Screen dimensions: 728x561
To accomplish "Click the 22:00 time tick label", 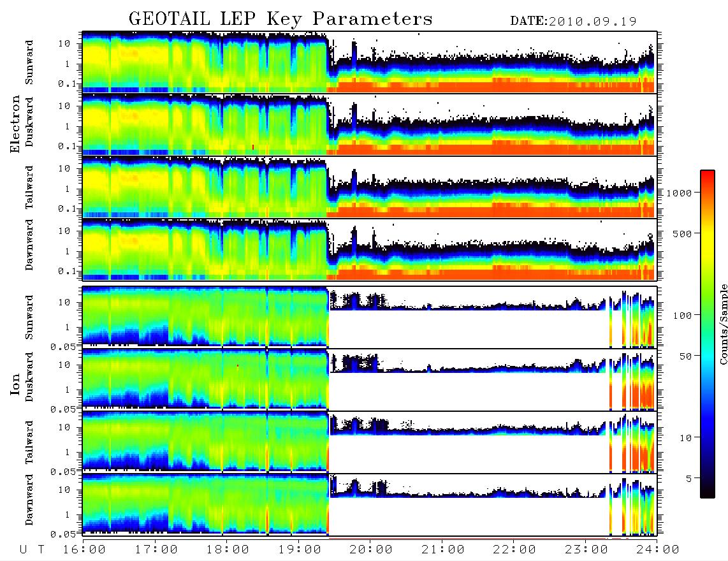I will pos(514,550).
